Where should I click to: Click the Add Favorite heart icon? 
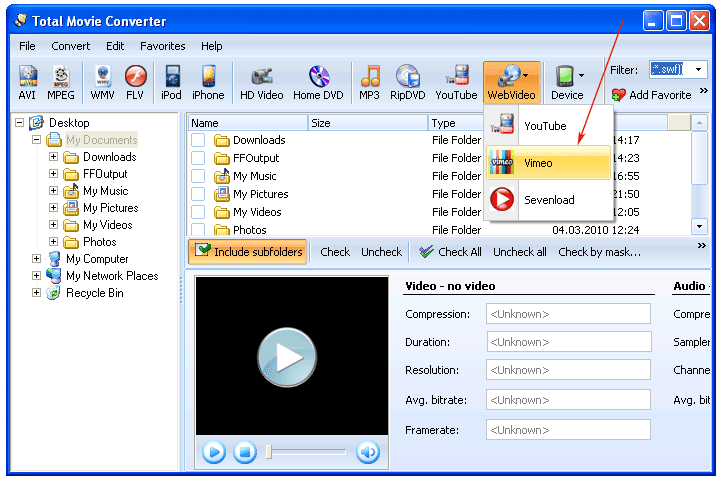(619, 95)
